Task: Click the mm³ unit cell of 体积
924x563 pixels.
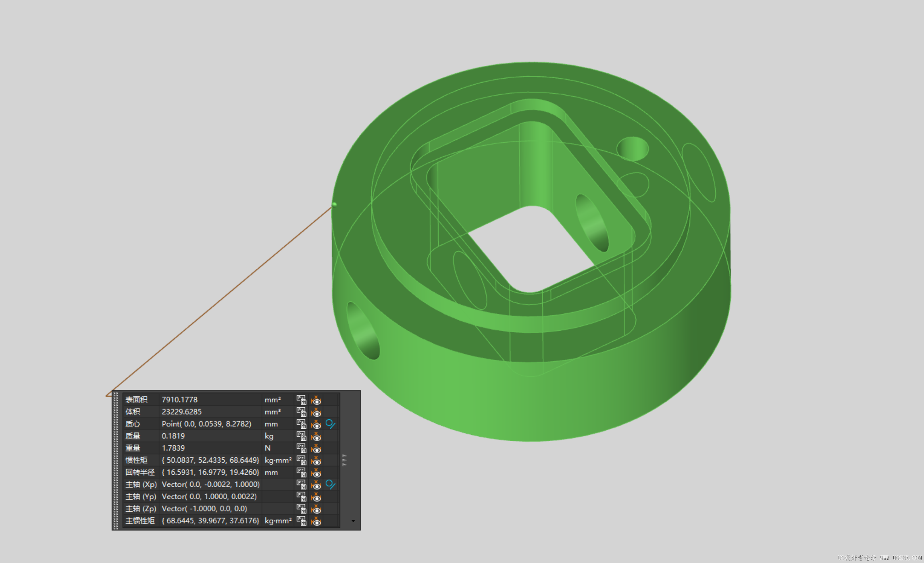Action: [x=273, y=412]
